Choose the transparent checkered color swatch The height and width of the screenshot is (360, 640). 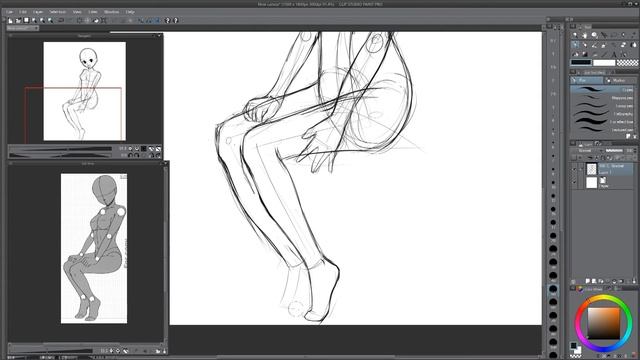(627, 62)
